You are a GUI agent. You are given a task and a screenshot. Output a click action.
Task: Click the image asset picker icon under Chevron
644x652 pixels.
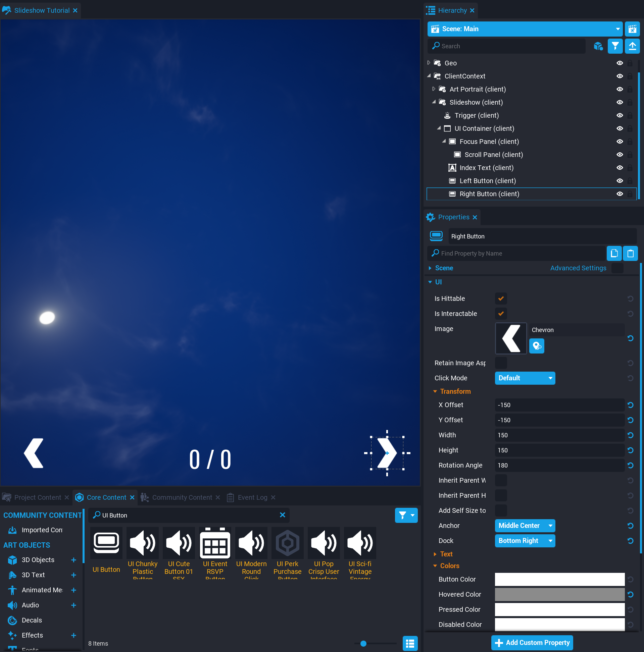point(536,346)
